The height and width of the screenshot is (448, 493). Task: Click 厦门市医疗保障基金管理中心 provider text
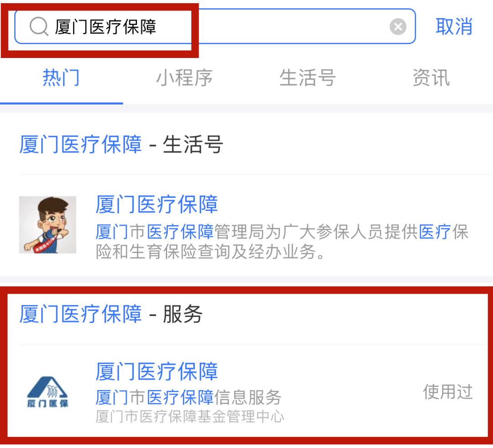[x=189, y=416]
